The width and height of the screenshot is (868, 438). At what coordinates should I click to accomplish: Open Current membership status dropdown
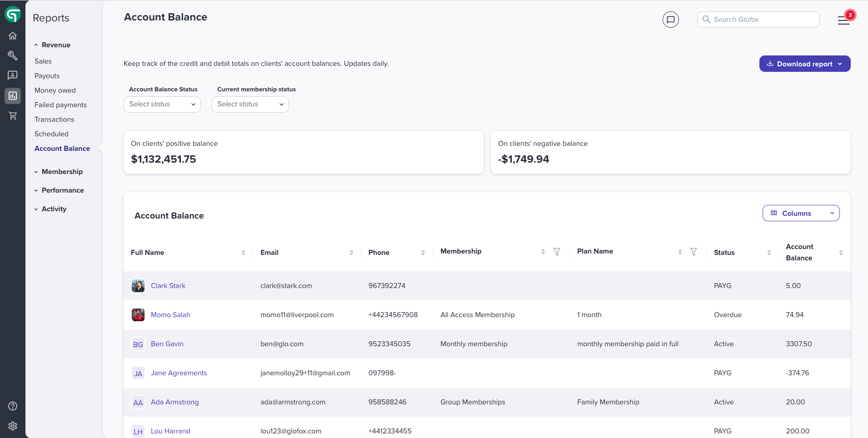coord(250,105)
